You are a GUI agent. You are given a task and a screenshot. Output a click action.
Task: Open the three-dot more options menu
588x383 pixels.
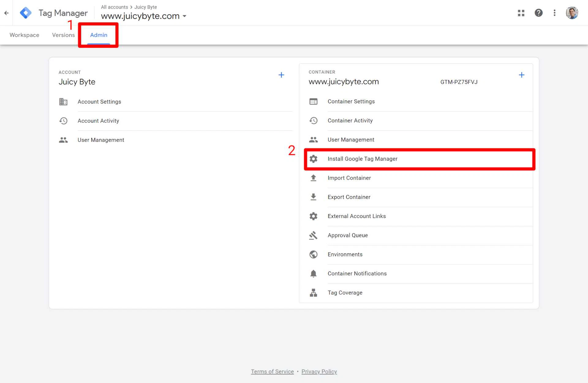[x=554, y=13]
